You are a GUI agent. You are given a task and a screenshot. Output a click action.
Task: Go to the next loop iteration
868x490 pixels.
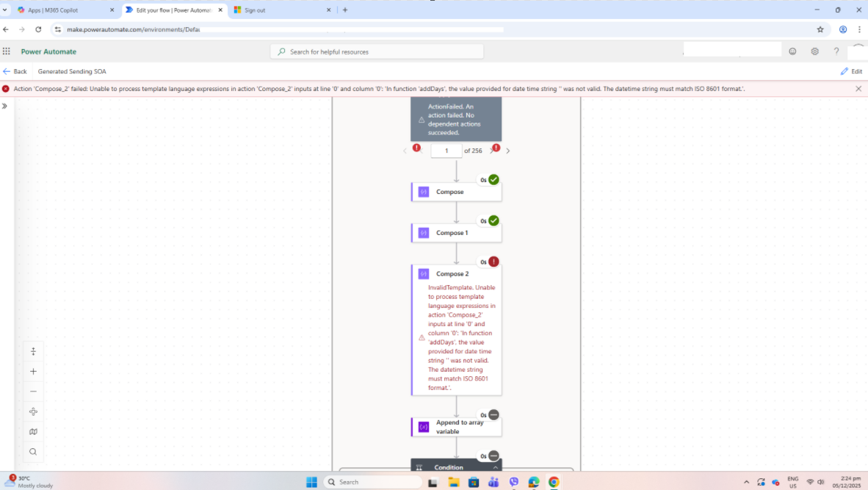[507, 151]
